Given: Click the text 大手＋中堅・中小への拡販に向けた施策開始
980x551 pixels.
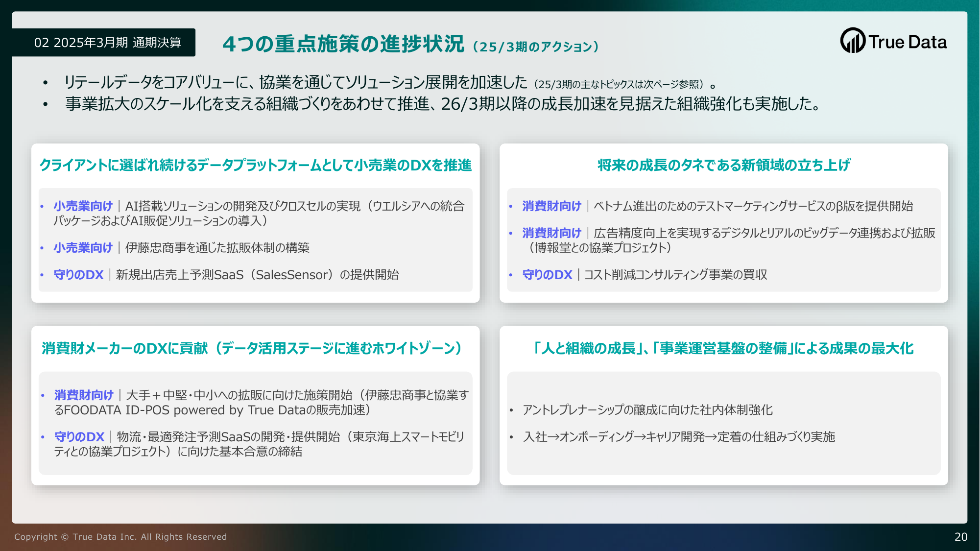Looking at the screenshot, I should 239,395.
